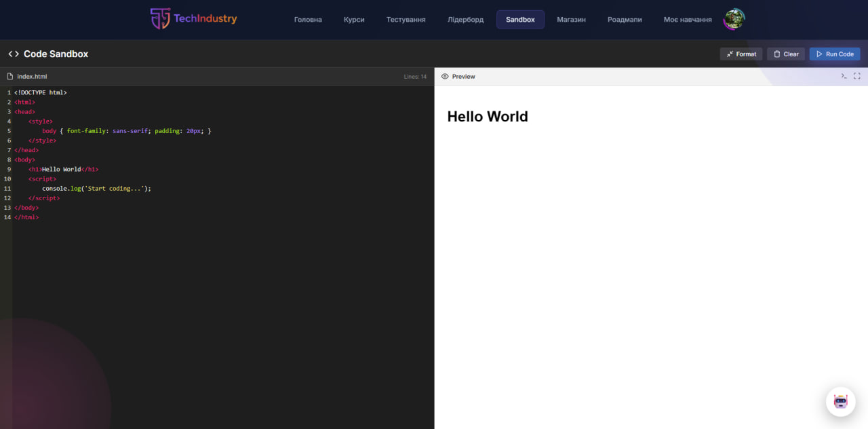Go to the Головна page
The height and width of the screenshot is (429, 868).
[308, 20]
